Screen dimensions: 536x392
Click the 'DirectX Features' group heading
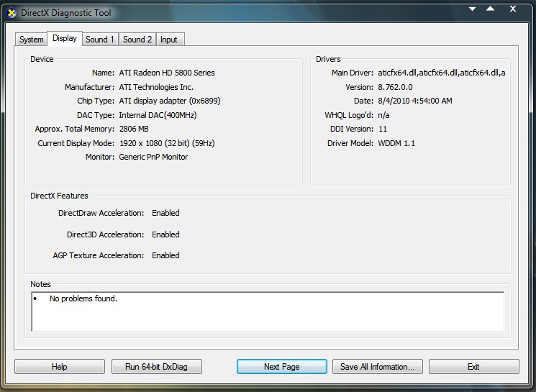click(x=59, y=196)
